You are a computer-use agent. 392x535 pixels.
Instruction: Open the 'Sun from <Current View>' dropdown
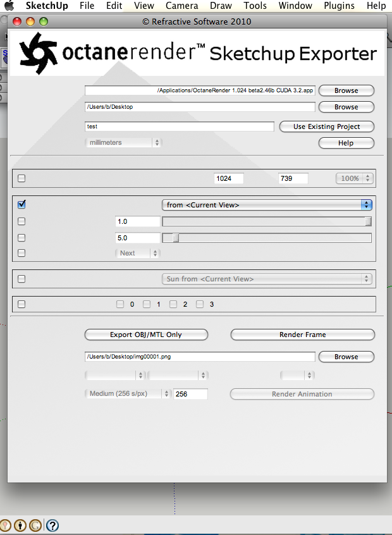tap(267, 279)
